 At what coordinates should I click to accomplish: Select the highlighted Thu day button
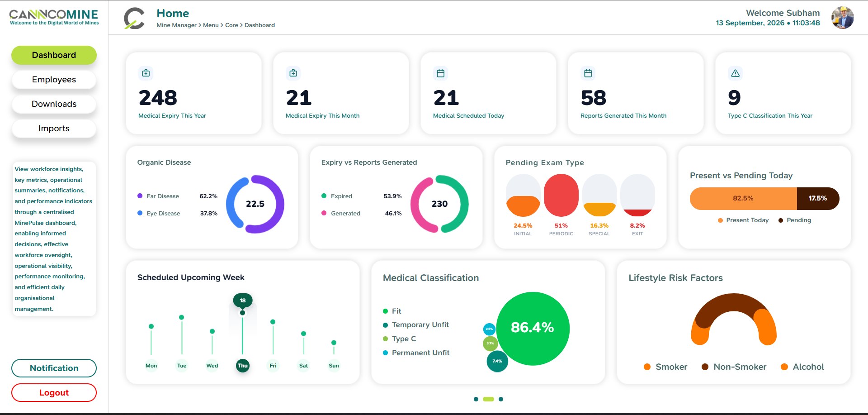[x=243, y=366]
